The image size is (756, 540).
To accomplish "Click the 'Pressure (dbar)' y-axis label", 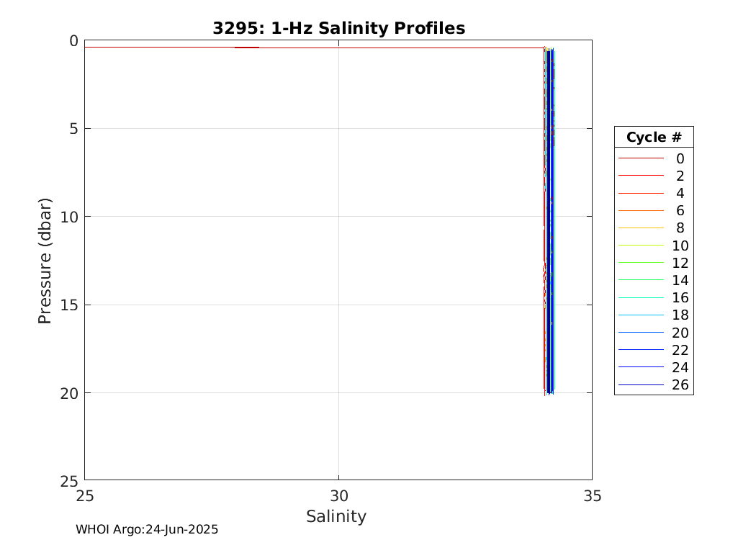I will pyautogui.click(x=45, y=261).
